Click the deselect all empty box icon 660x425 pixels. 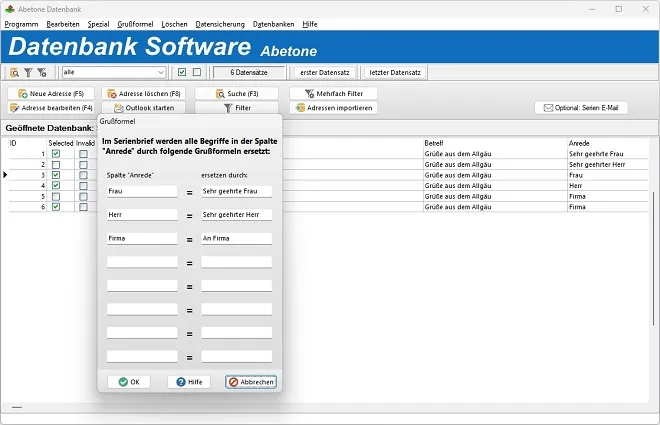[x=197, y=72]
